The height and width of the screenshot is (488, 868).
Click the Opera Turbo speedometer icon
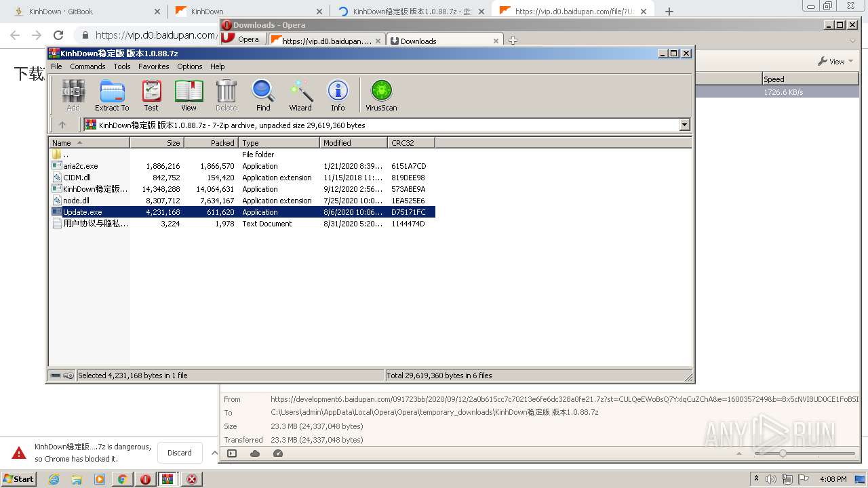(278, 453)
